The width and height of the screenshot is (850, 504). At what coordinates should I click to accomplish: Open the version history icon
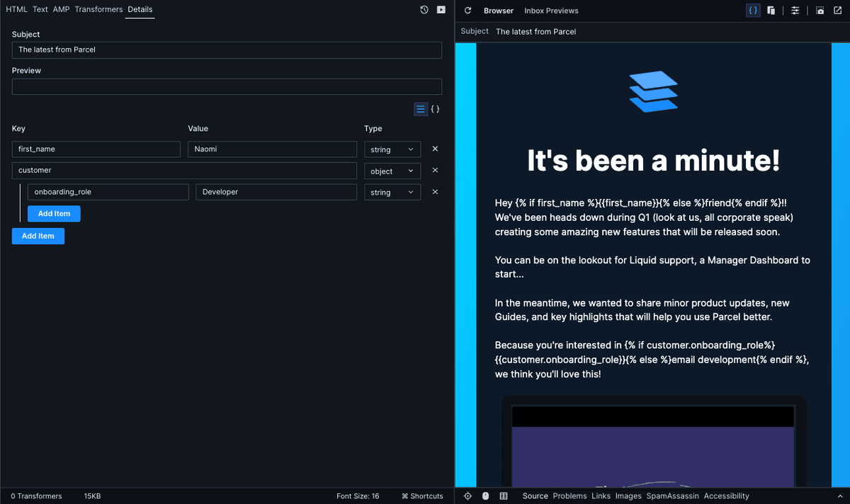point(424,9)
